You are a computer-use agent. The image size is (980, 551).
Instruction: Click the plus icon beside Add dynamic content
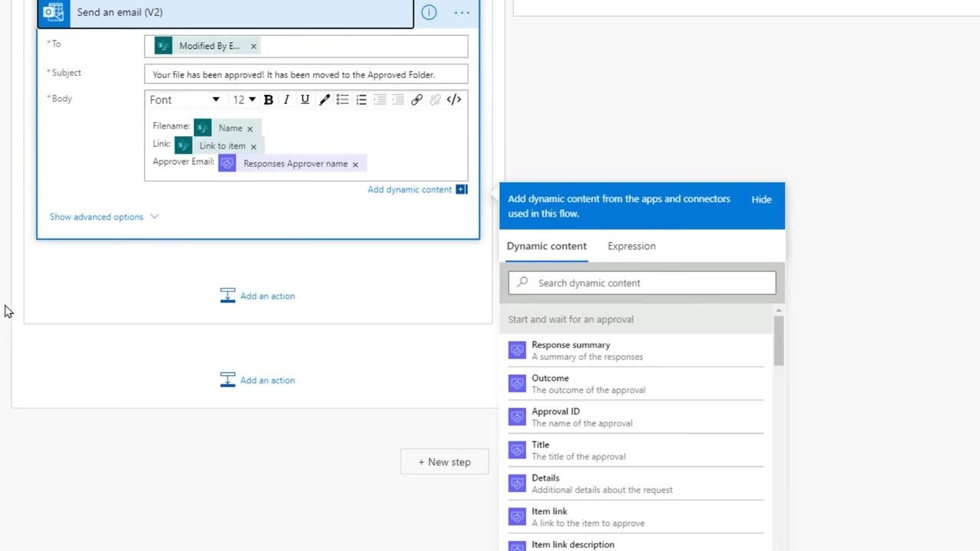point(462,189)
